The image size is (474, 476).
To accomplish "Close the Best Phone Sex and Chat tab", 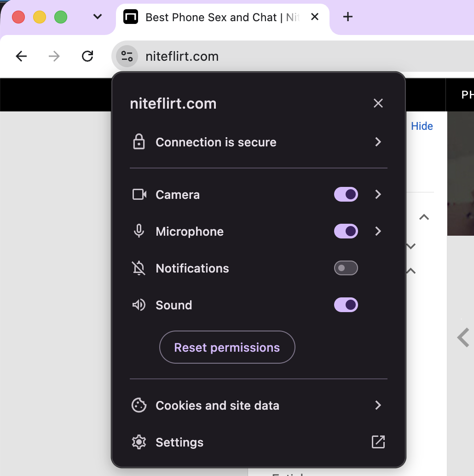I will (x=315, y=17).
